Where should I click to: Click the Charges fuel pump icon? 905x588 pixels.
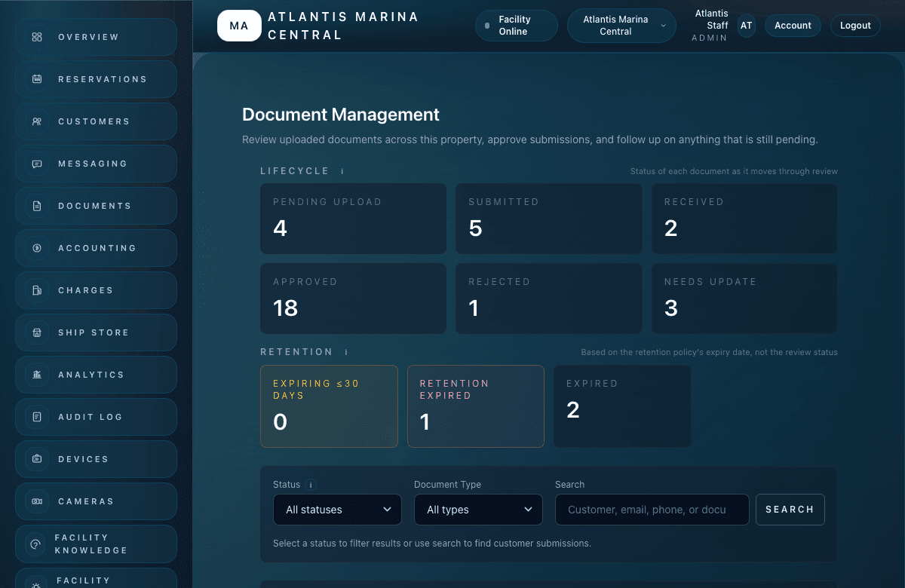(37, 290)
